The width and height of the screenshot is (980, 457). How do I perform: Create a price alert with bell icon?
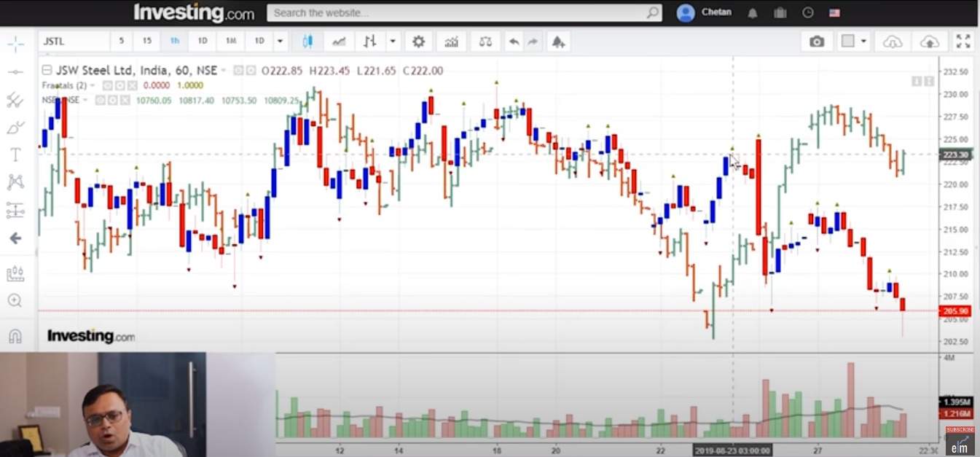click(x=557, y=42)
